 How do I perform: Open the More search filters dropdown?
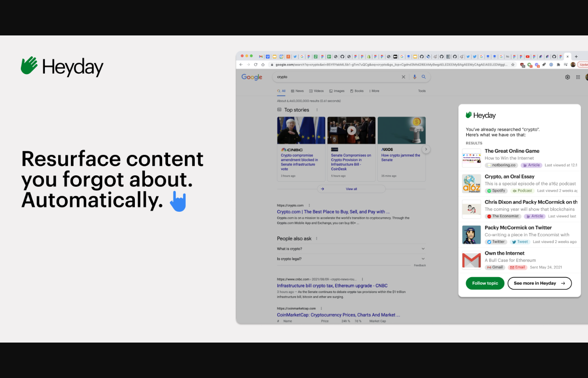tap(374, 91)
